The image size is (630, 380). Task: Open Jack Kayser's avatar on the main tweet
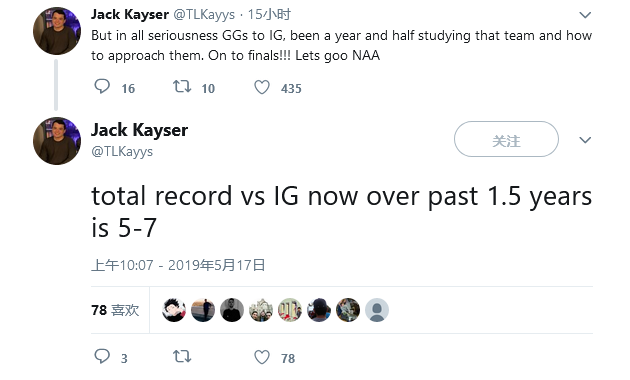pyautogui.click(x=57, y=141)
